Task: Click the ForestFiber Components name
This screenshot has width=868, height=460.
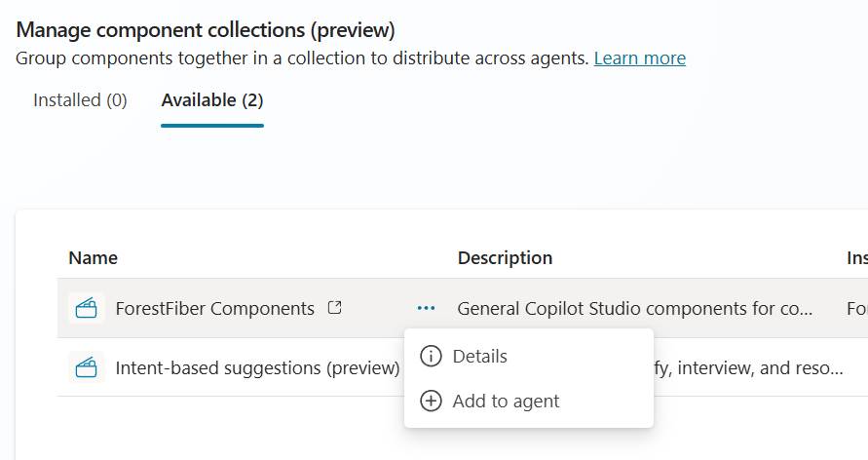Action: point(214,309)
